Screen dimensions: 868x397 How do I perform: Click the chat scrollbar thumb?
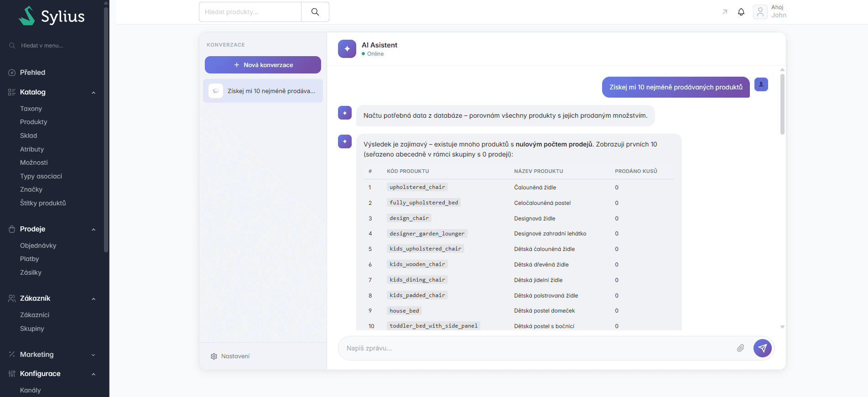point(782,105)
